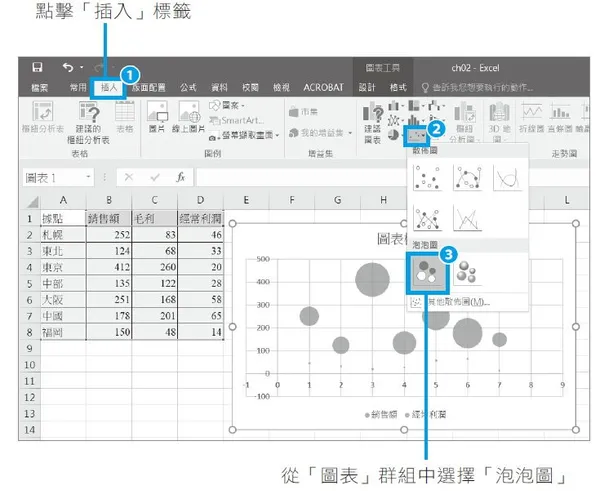Switch to the 檢視 View tab
The height and width of the screenshot is (491, 600).
click(x=281, y=88)
